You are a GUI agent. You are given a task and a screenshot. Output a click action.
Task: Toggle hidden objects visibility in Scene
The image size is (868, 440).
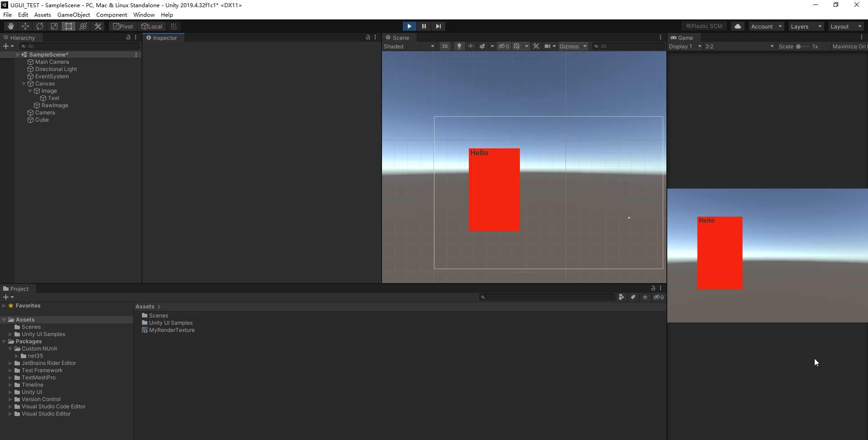(x=504, y=46)
